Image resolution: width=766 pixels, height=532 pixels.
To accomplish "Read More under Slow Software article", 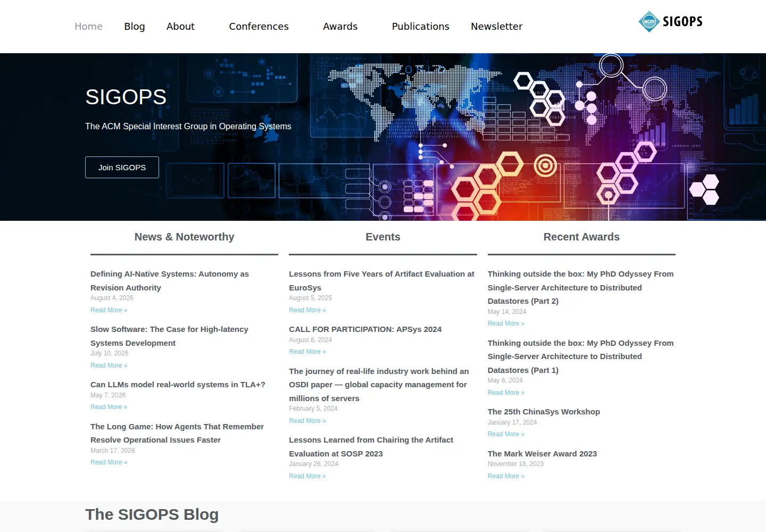I will (109, 365).
